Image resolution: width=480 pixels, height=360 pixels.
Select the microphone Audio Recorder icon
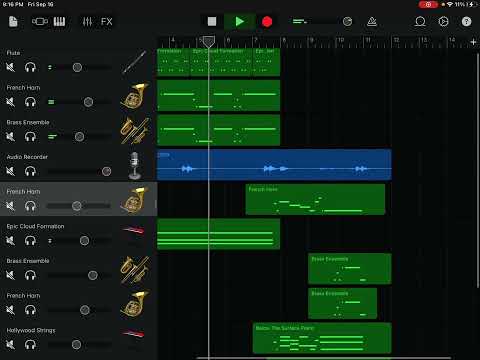click(x=135, y=165)
